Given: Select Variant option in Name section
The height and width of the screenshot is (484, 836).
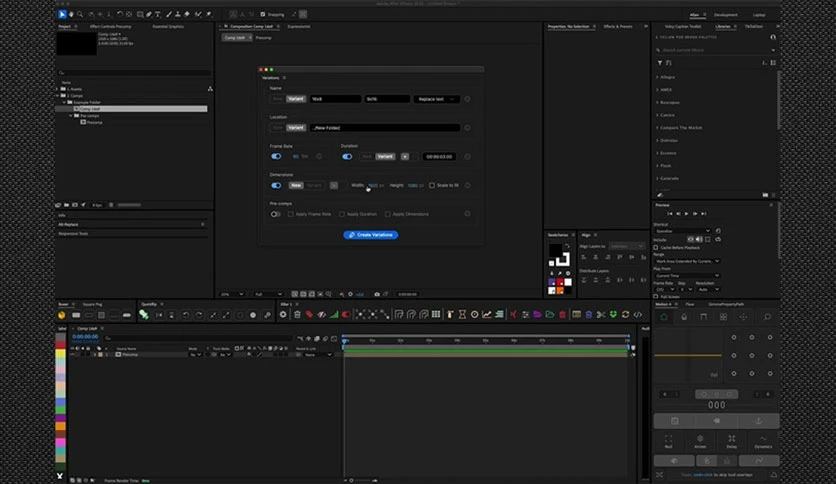Looking at the screenshot, I should point(296,99).
